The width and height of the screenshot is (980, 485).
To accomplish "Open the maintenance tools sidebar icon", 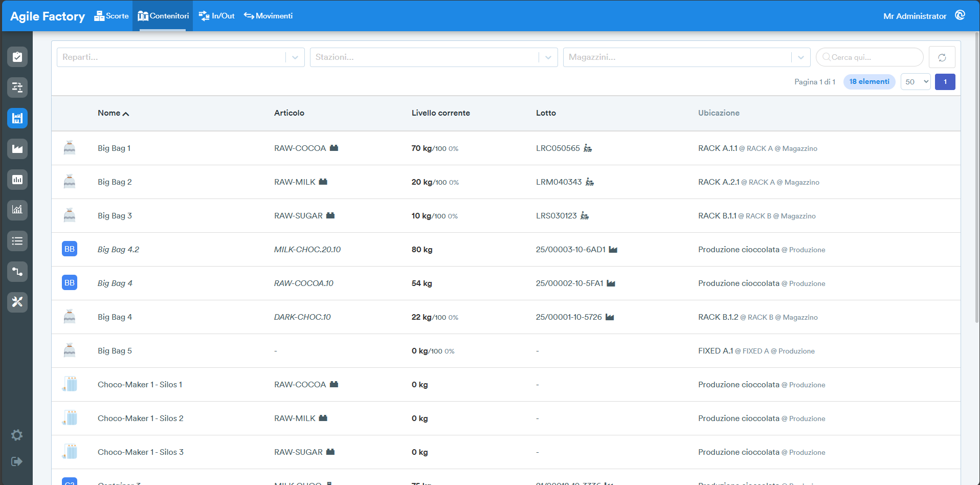I will [17, 302].
